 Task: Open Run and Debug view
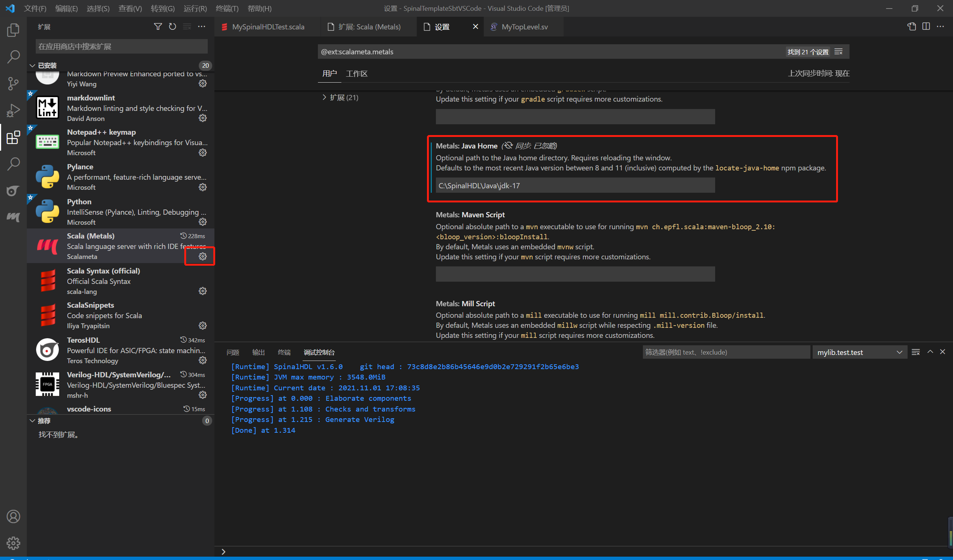coord(13,111)
